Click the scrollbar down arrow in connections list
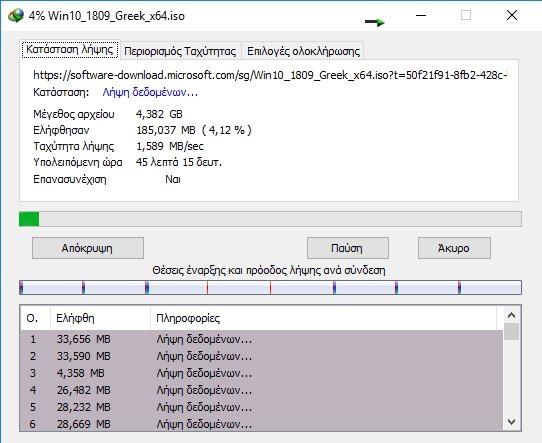This screenshot has width=542, height=443. tap(511, 422)
